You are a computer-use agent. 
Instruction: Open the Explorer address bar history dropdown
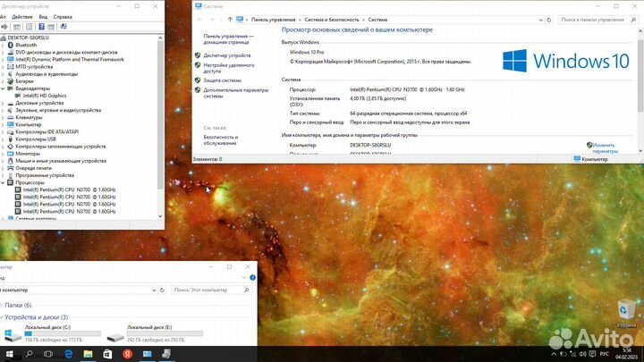point(154,290)
